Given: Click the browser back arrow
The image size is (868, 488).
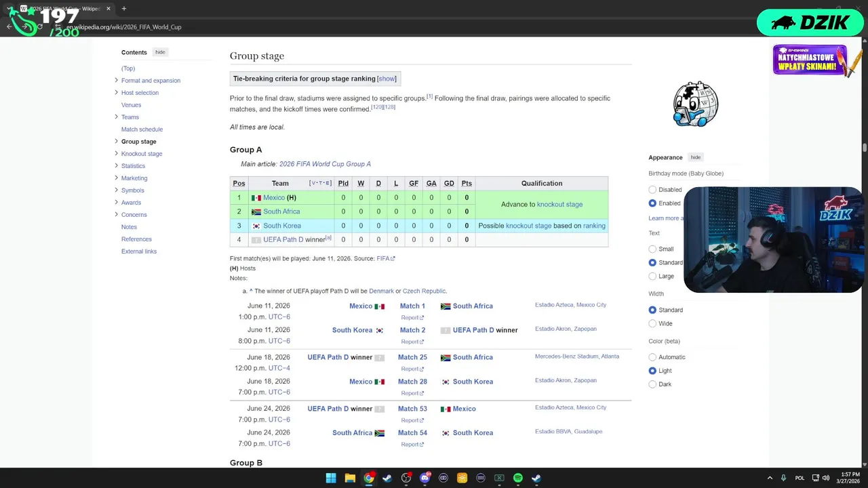Looking at the screenshot, I should pos(9,27).
